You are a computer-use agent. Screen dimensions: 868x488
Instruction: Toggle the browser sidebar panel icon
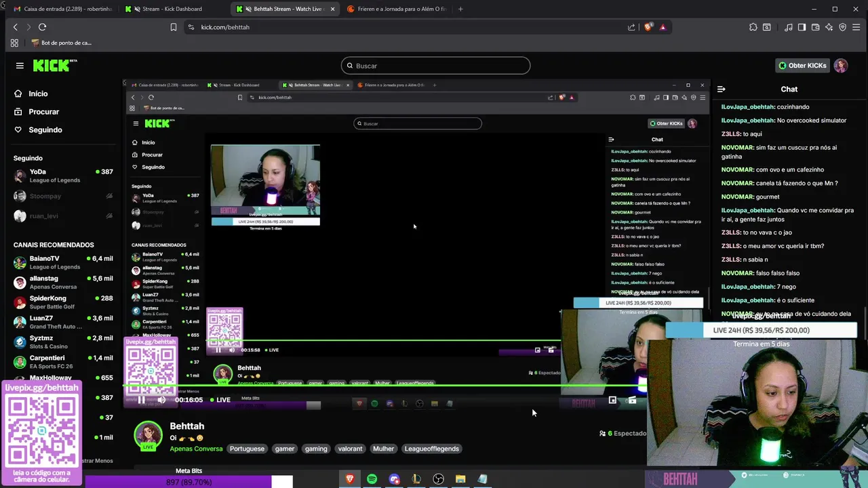802,27
